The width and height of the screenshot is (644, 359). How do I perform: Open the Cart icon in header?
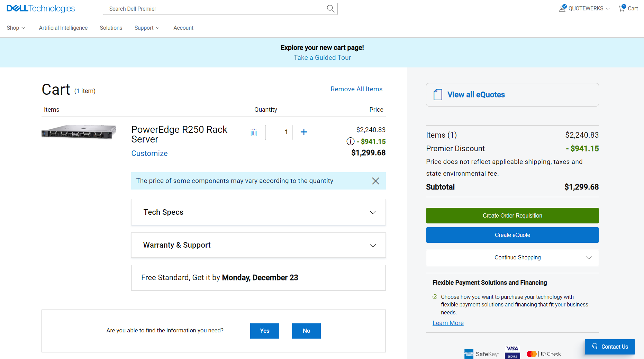coord(628,8)
